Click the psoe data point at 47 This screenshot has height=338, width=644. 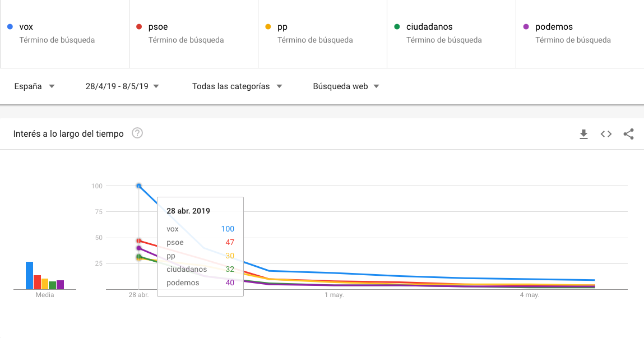tap(139, 240)
